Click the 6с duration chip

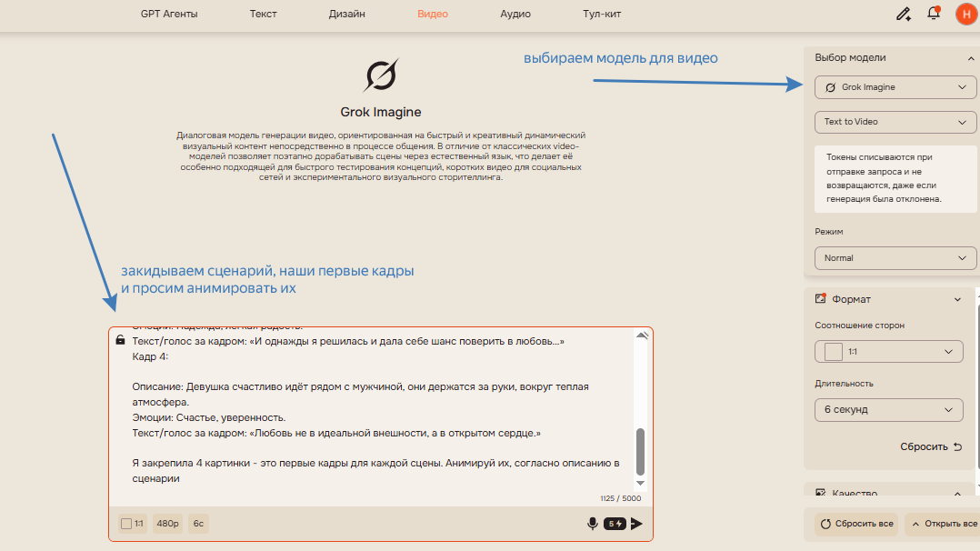pyautogui.click(x=198, y=524)
